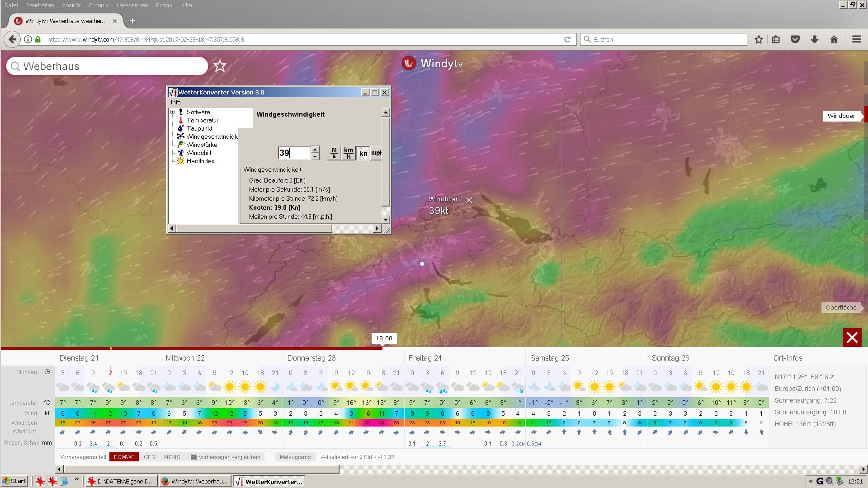Image resolution: width=868 pixels, height=488 pixels.
Task: Click the Firefox home icon
Action: click(834, 39)
